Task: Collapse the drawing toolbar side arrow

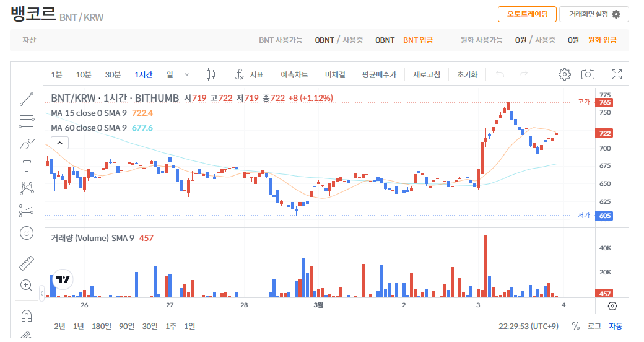Action: pos(42,294)
